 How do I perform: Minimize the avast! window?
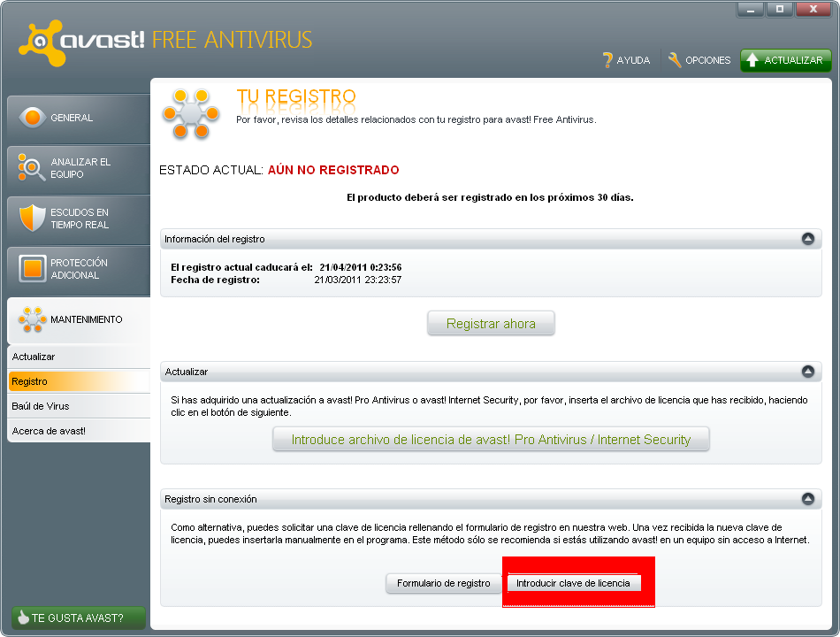tap(751, 10)
